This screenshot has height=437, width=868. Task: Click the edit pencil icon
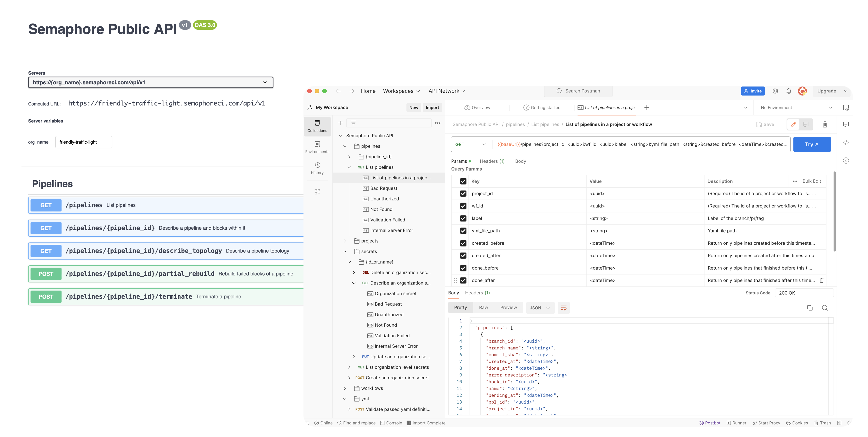pos(793,125)
